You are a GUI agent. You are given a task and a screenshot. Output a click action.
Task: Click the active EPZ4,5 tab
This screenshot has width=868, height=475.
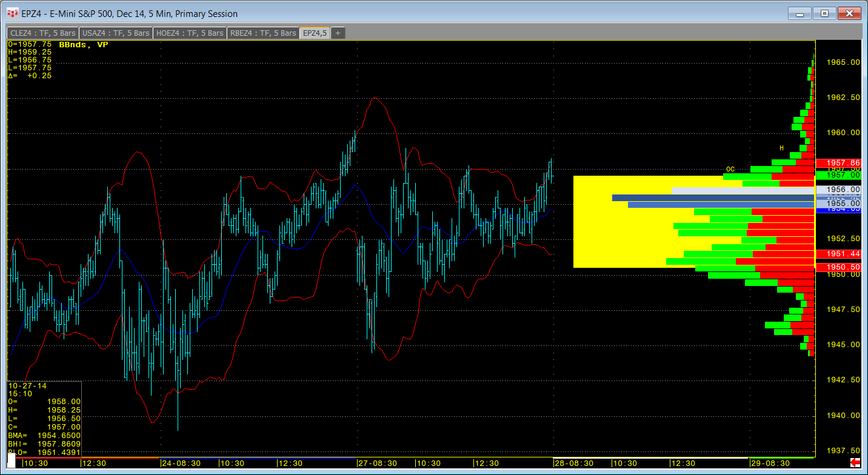[x=315, y=33]
